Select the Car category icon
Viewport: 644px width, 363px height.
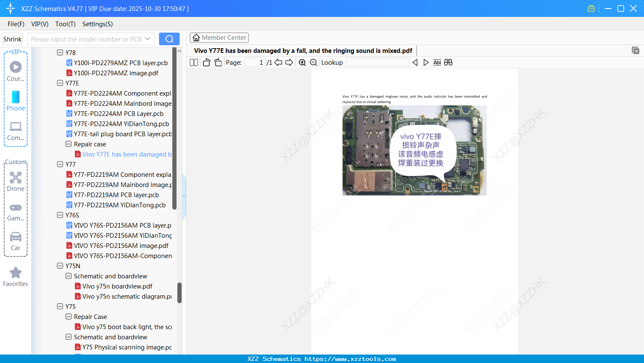[16, 241]
